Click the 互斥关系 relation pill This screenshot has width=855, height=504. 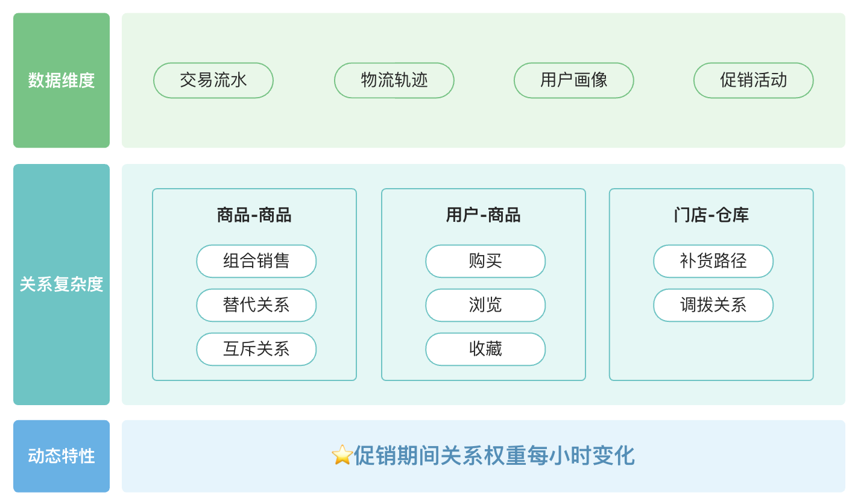256,349
